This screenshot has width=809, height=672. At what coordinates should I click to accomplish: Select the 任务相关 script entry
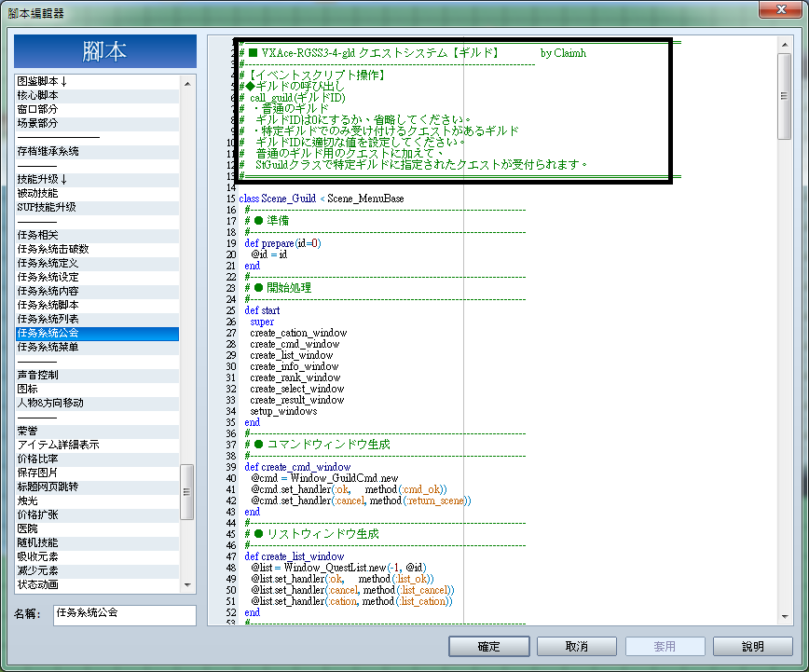[x=98, y=236]
